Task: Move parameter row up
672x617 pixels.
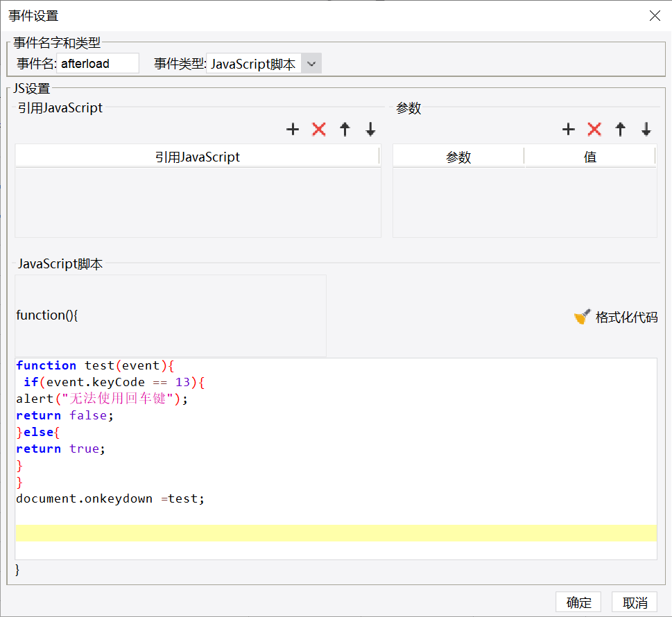Action: pyautogui.click(x=620, y=129)
